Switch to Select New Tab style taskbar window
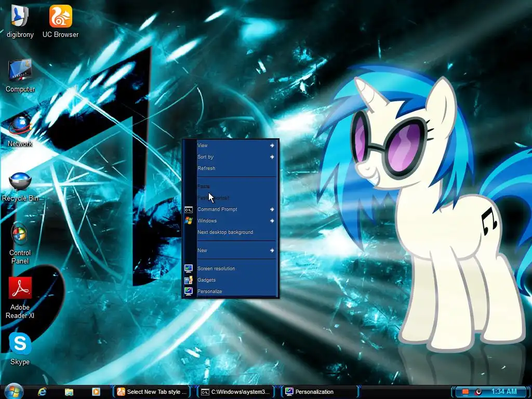Viewport: 532px width, 399px height. pos(152,392)
